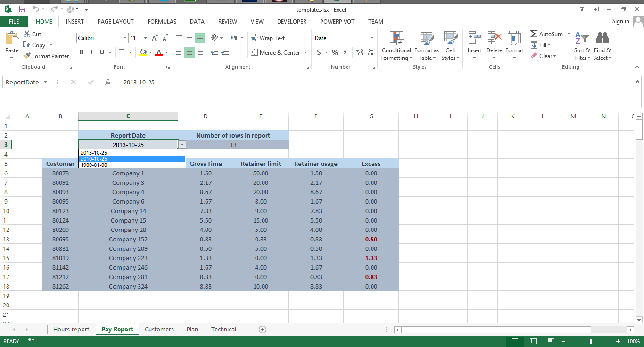Apply comma style format

point(345,52)
